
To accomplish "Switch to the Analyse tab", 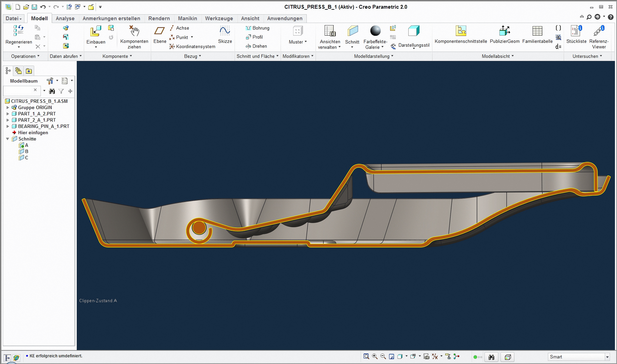I will (65, 18).
